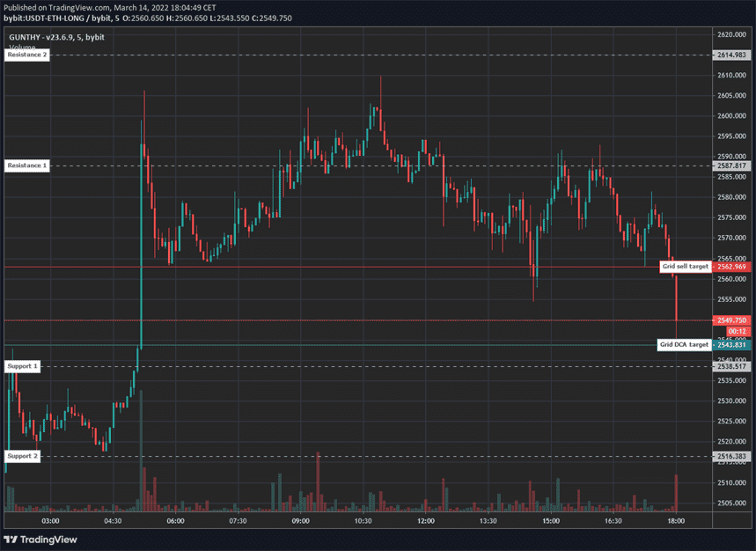This screenshot has width=756, height=551.
Task: Click the TradingView logo in the corner
Action: (40, 540)
